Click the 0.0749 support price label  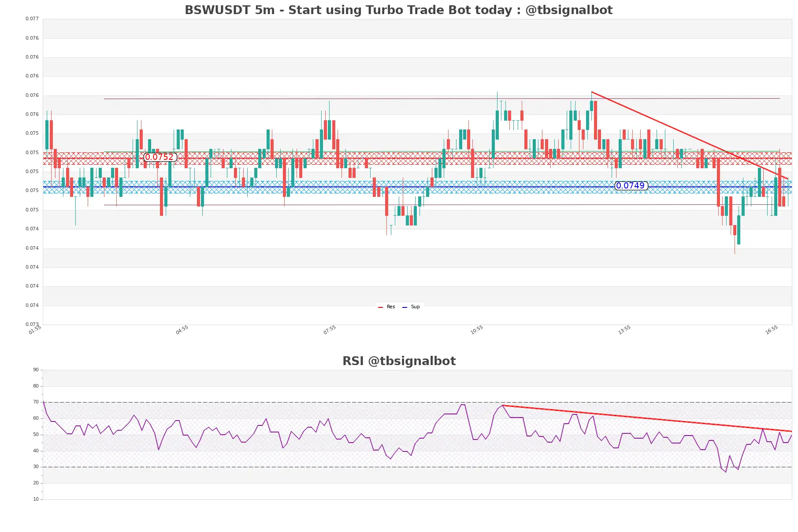click(x=631, y=186)
